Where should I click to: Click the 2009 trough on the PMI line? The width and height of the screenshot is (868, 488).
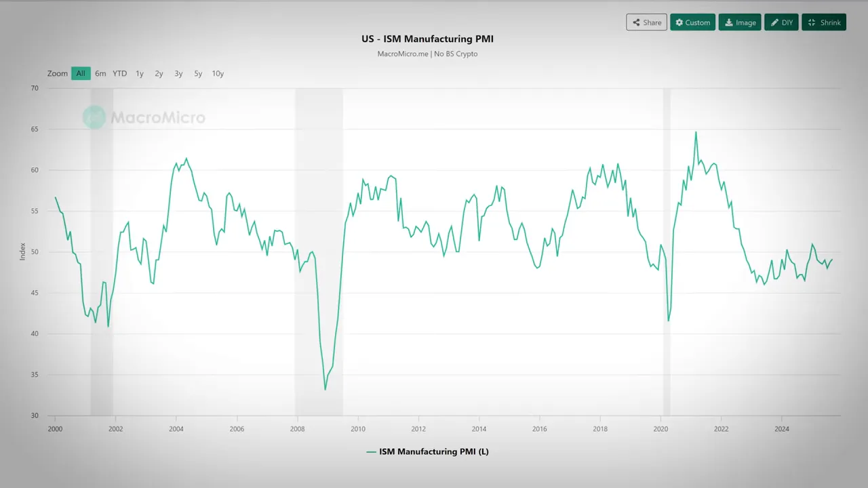(325, 389)
